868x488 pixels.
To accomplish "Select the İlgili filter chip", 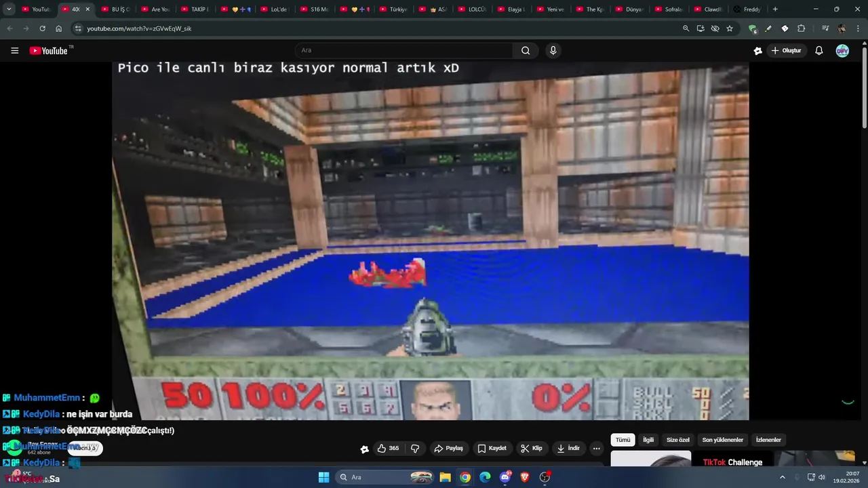I will 648,440.
